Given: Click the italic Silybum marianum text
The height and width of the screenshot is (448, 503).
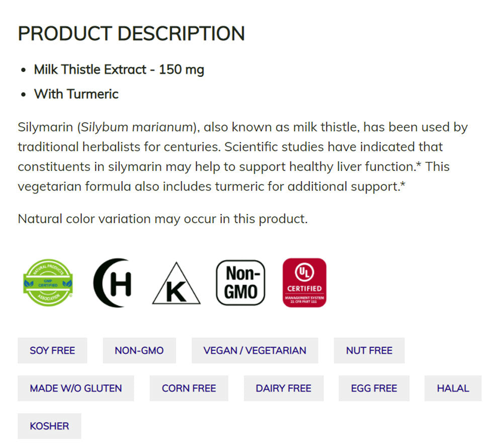Looking at the screenshot, I should point(138,127).
